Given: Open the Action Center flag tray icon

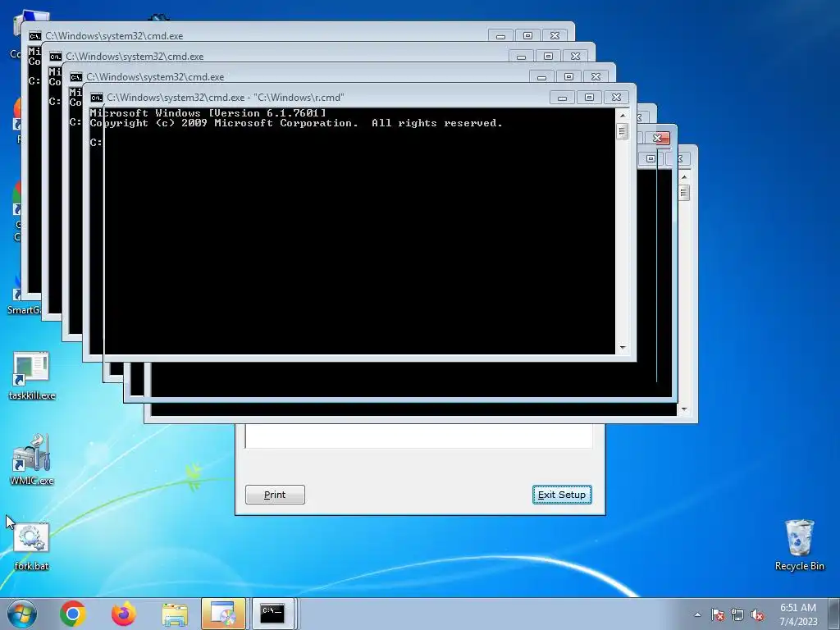Looking at the screenshot, I should pyautogui.click(x=718, y=614).
